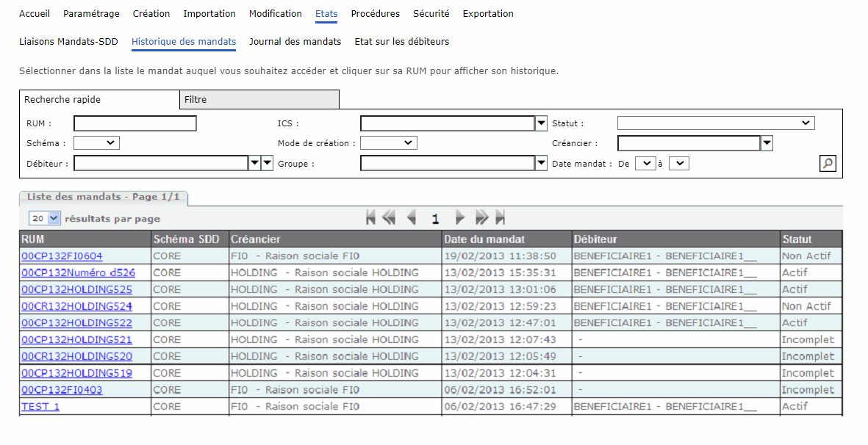Click the double-arrow rewind pagination icon
This screenshot has width=868, height=445.
(x=389, y=217)
